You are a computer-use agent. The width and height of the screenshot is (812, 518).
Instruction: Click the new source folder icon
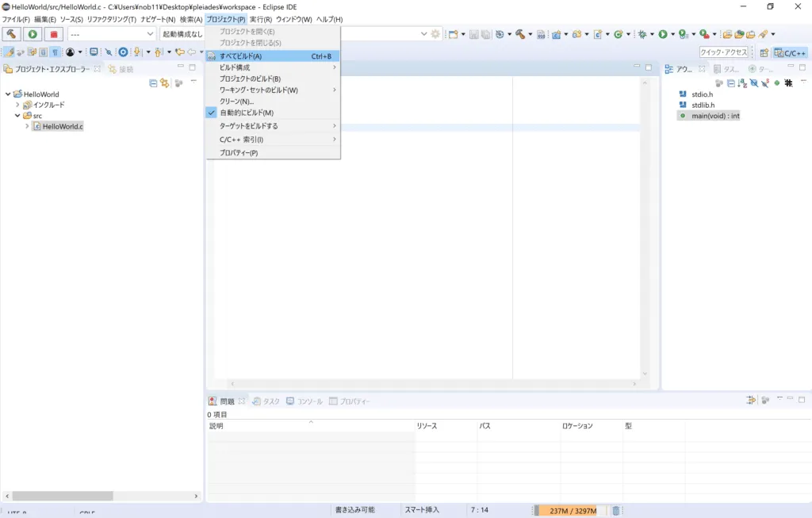576,34
